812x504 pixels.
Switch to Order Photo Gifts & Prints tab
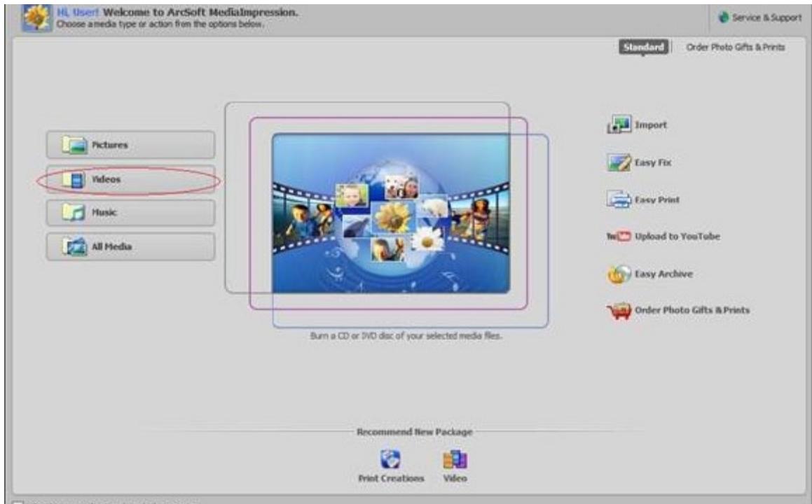(736, 47)
